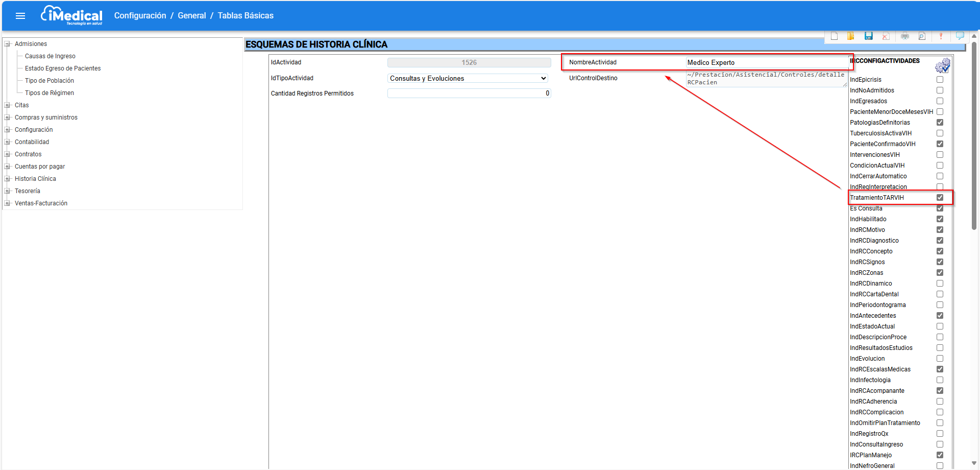
Task: Open the IdTipoActividad dropdown
Action: [x=467, y=78]
